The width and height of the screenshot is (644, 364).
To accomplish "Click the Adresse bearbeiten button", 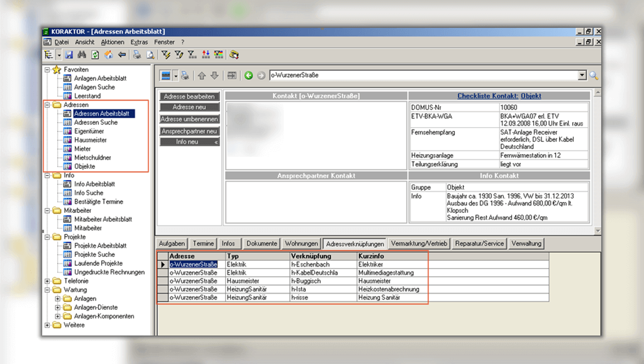I will [x=189, y=96].
